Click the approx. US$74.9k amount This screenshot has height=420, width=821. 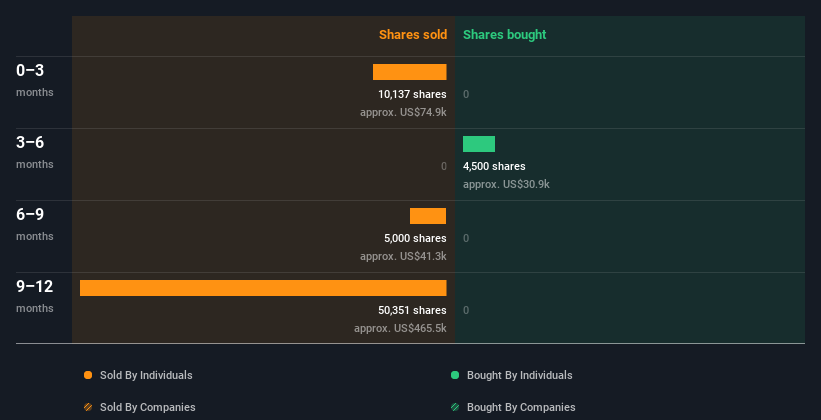coord(403,112)
